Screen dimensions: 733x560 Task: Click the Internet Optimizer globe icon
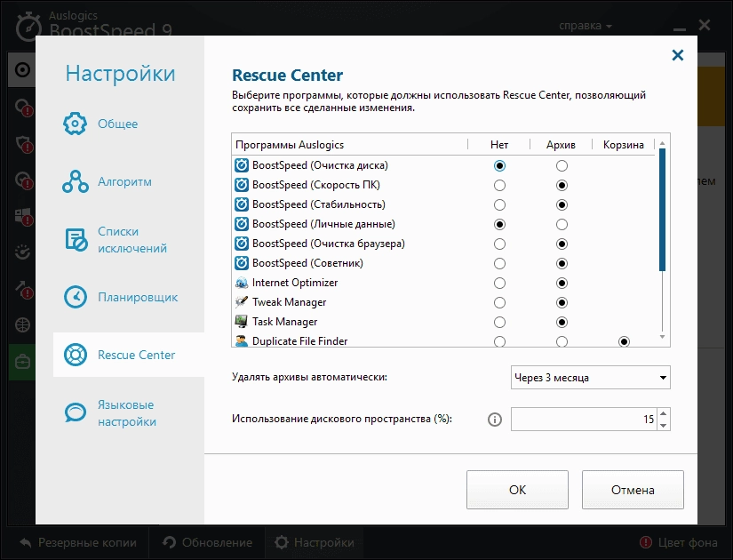coord(241,283)
